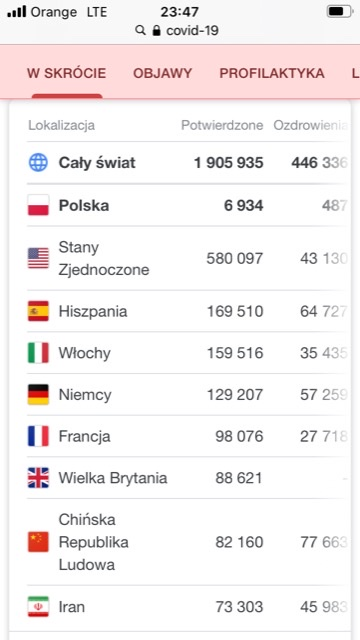Open the PROFILAKTYKA tab
Viewport: 360px width, 640px height.
(x=272, y=73)
